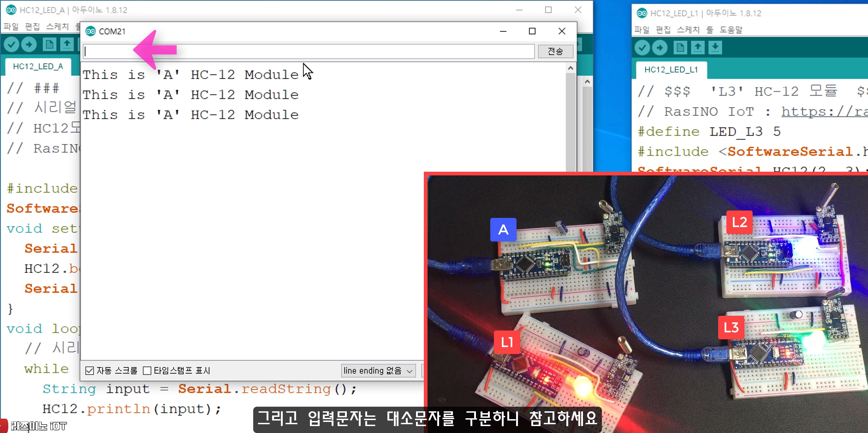Click the New sketch icon in HC12_LED_L1 window
Screen dimensions: 868x433
[680, 48]
